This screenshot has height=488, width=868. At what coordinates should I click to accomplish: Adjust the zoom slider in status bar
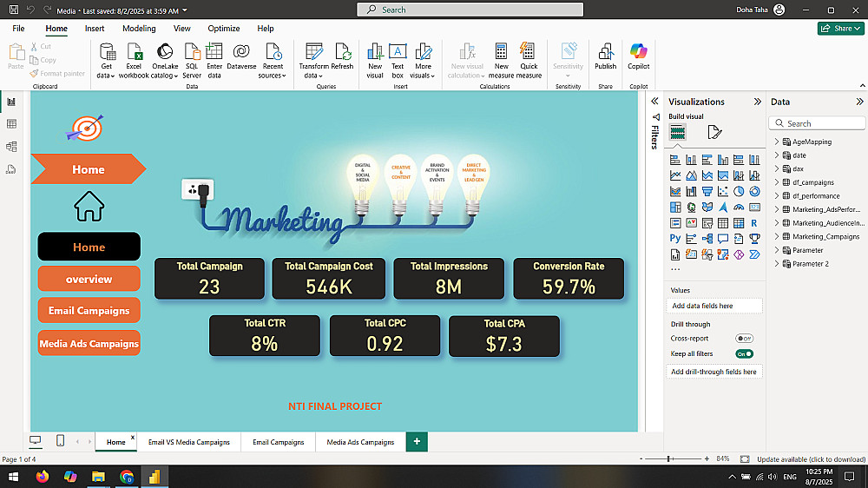point(668,458)
